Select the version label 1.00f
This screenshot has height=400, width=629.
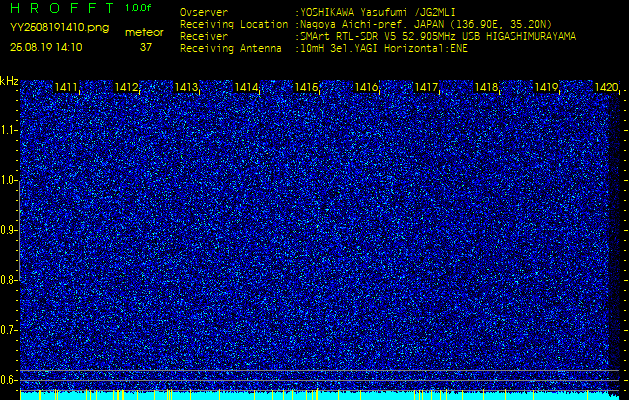pos(138,8)
